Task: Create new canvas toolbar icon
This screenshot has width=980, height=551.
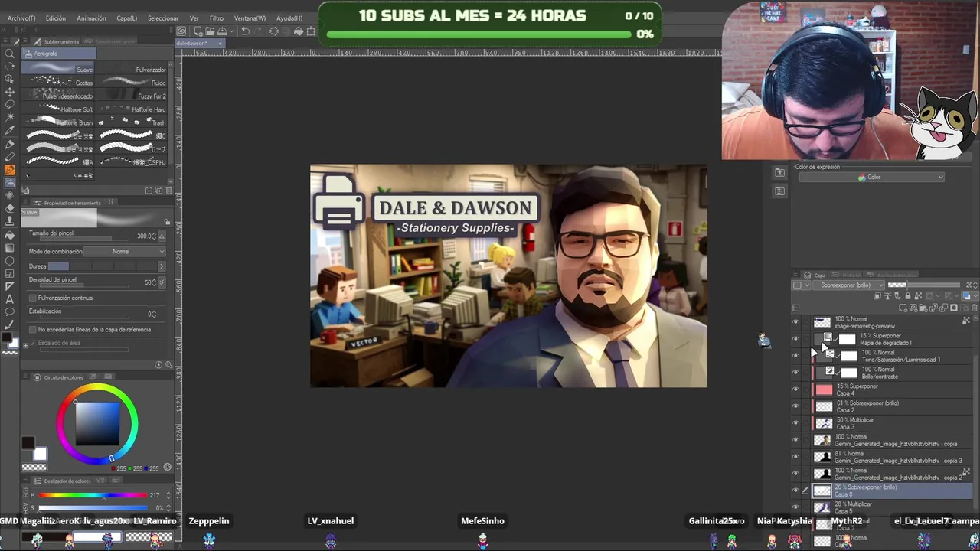Action: pyautogui.click(x=198, y=31)
